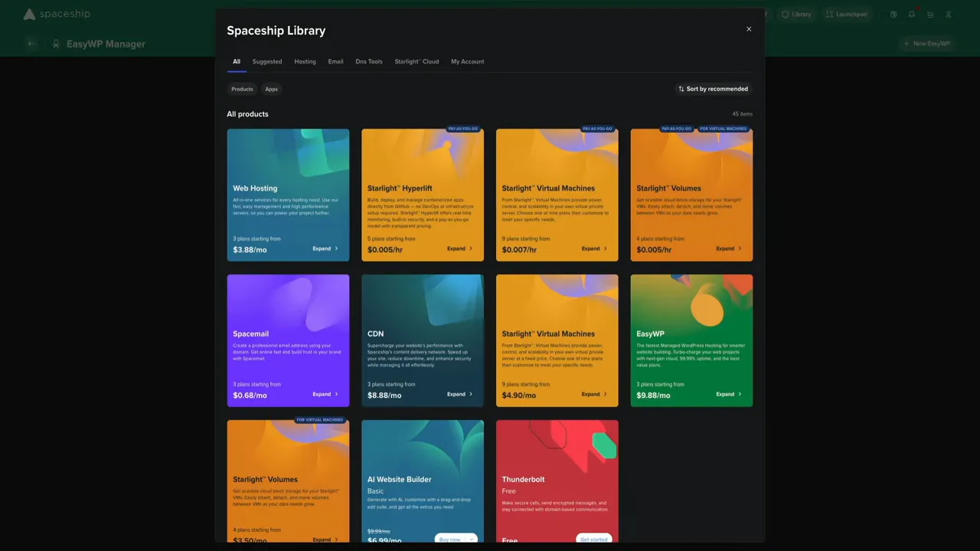Expand the $4.90/mo Virtual Machines card

point(594,394)
